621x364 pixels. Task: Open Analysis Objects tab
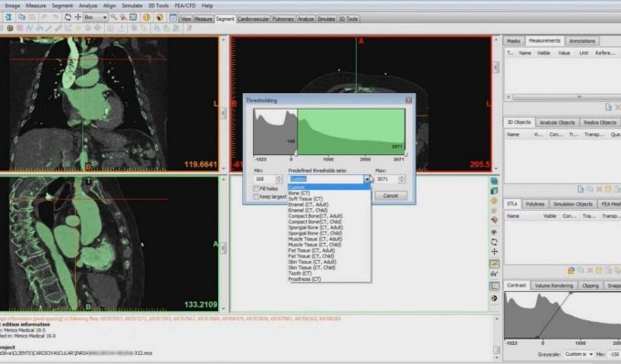(557, 122)
